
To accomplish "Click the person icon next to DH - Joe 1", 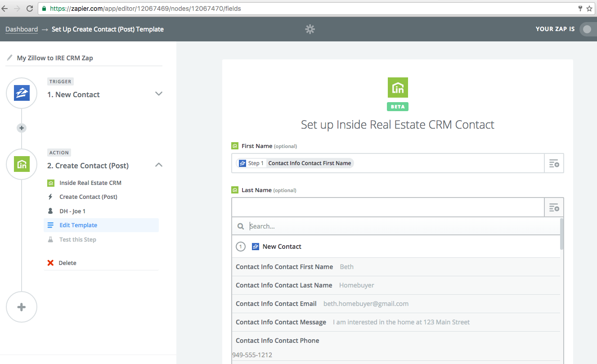I will (x=50, y=211).
